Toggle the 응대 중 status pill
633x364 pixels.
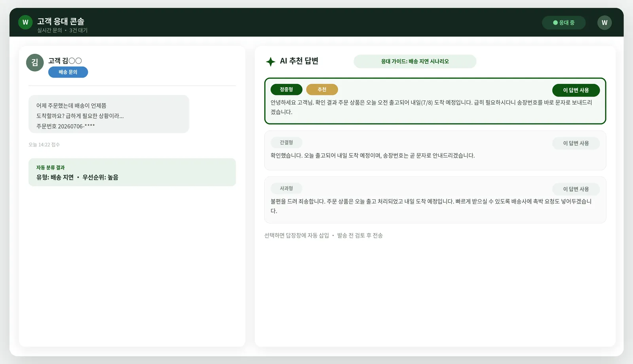click(564, 23)
